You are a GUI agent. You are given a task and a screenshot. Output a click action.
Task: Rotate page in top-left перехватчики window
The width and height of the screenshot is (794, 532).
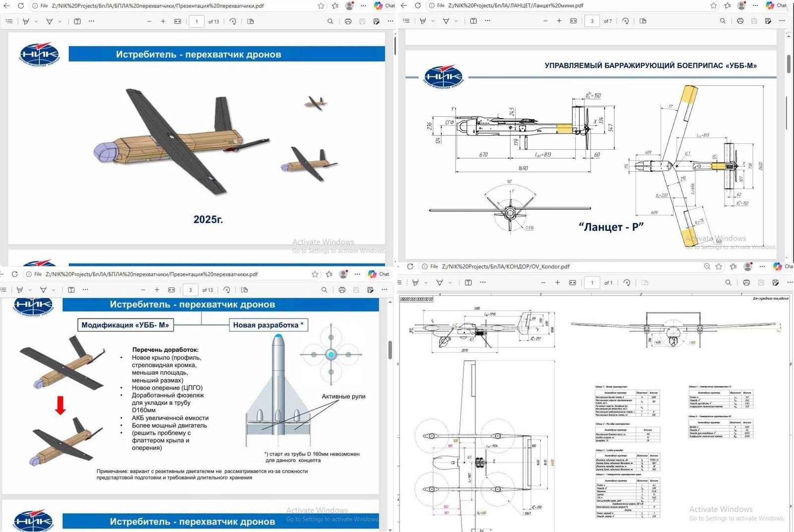click(233, 21)
